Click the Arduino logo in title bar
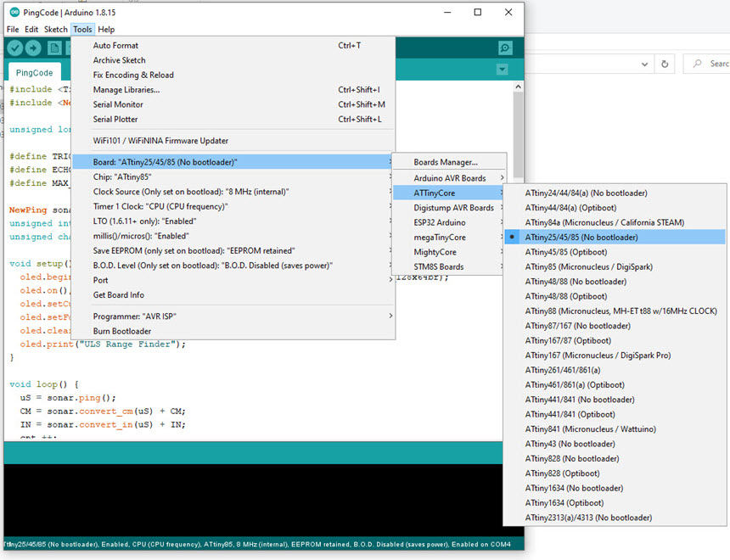Viewport: 730px width, 560px height. [x=14, y=13]
